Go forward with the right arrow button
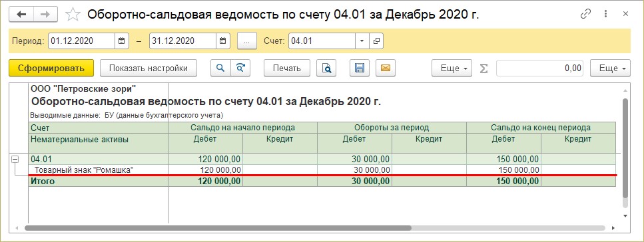This screenshot has width=644, height=242. pyautogui.click(x=45, y=15)
